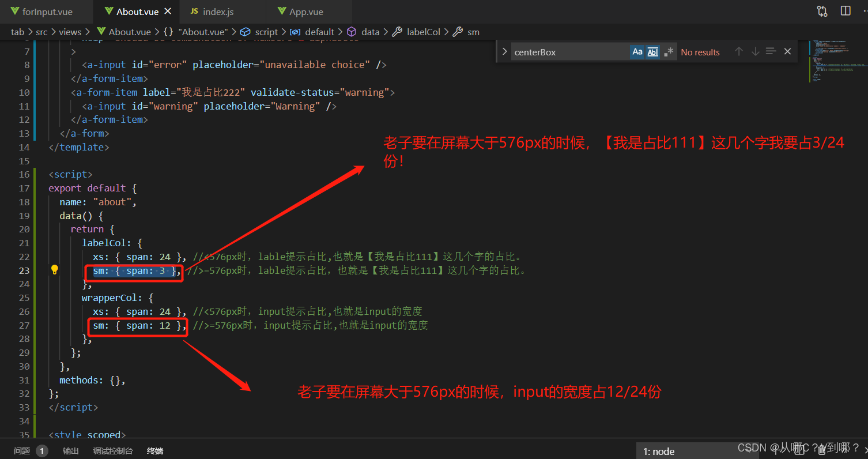
Task: Close the About.vue tab
Action: (x=168, y=12)
